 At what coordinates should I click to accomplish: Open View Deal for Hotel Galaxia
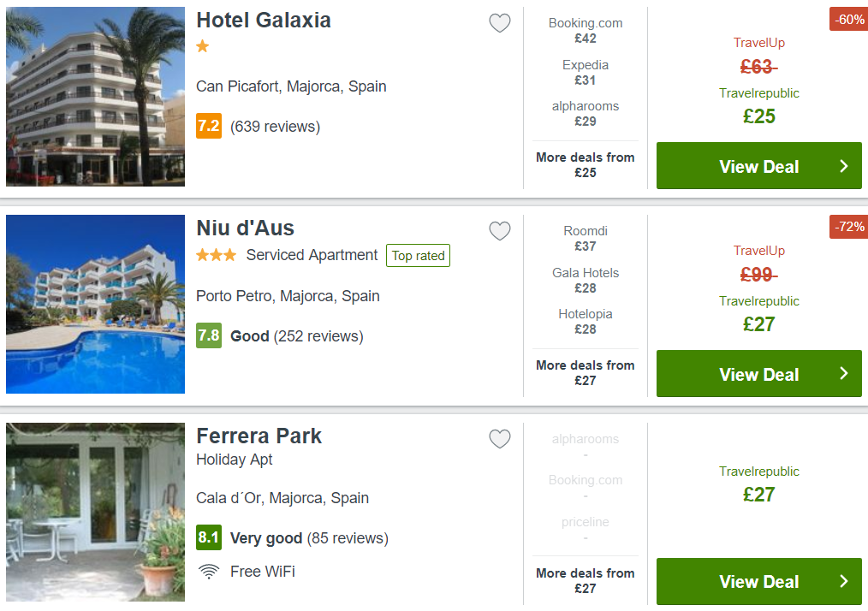(x=759, y=166)
